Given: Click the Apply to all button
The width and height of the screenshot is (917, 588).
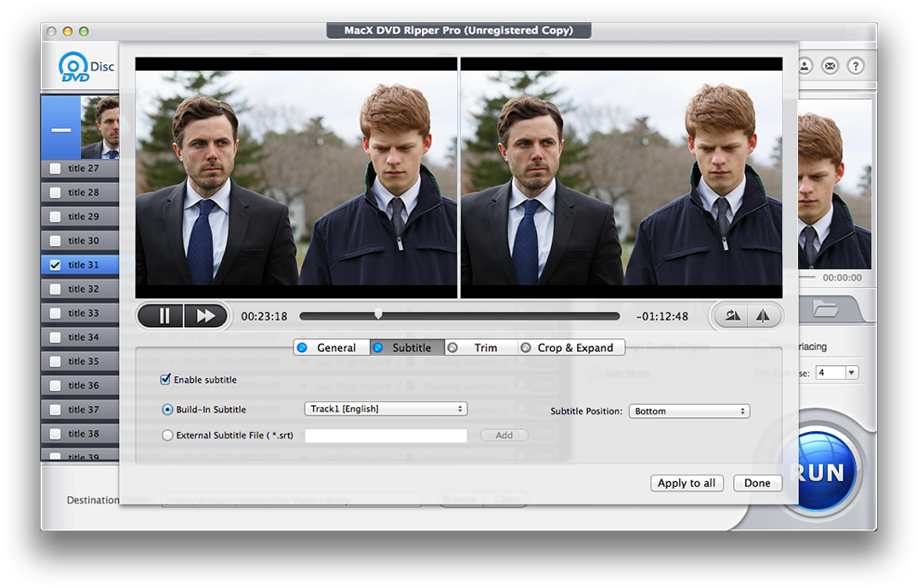Looking at the screenshot, I should point(687,483).
